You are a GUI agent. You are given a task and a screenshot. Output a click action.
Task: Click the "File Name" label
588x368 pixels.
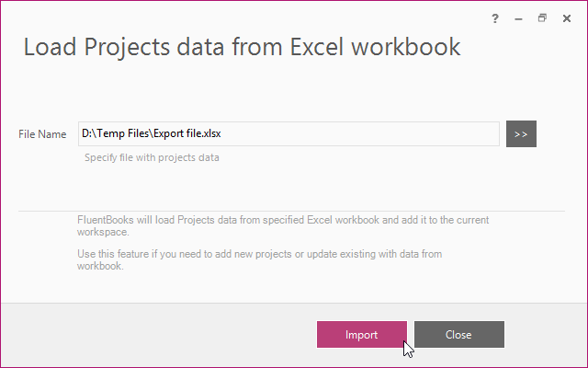tap(42, 134)
